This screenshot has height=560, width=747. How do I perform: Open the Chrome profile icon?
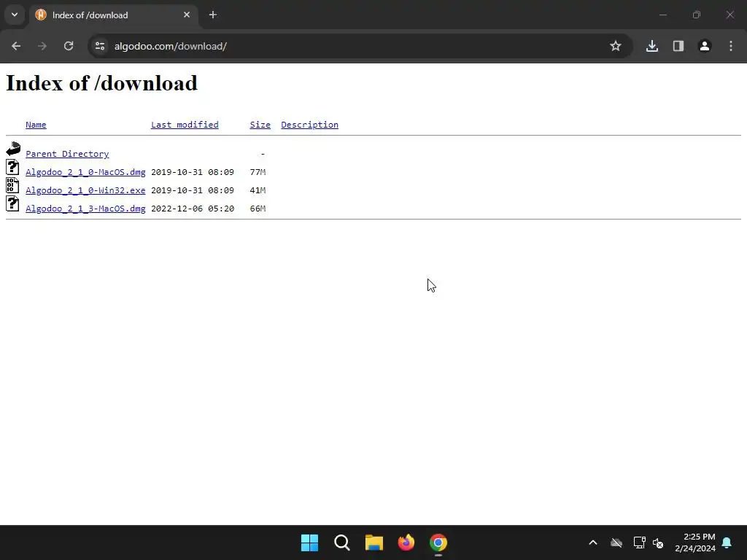(705, 46)
